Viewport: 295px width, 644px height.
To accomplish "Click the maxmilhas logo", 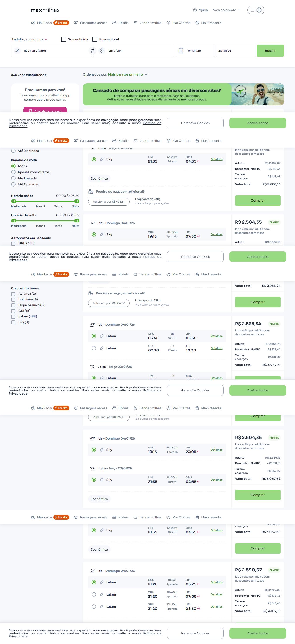I will [x=45, y=10].
